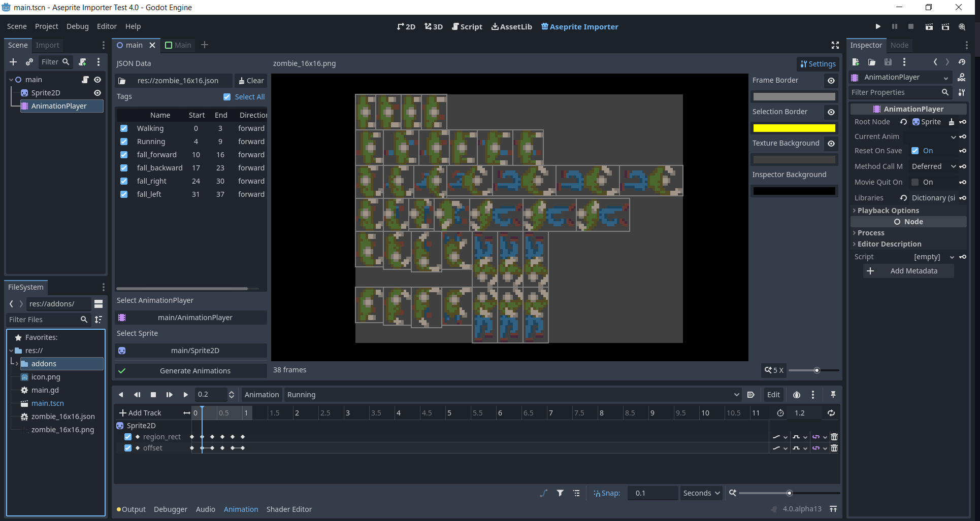Expand the Playback Options section
980x521 pixels.
coord(888,211)
